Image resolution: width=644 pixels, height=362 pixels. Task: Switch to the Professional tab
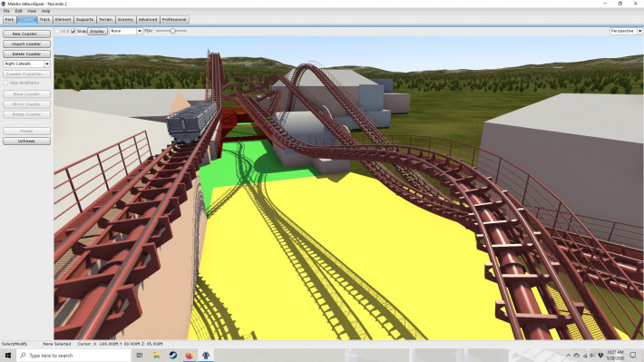(174, 20)
